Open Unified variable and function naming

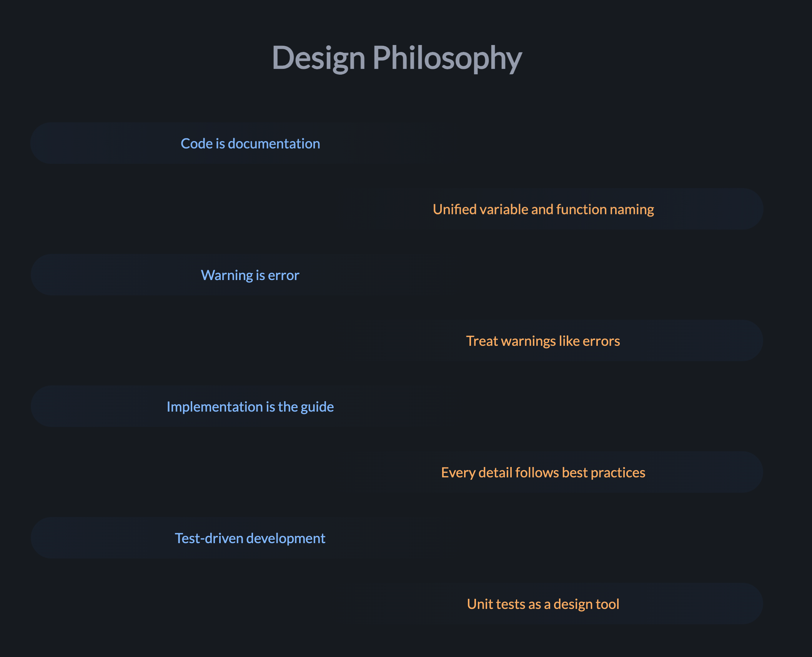tap(543, 209)
